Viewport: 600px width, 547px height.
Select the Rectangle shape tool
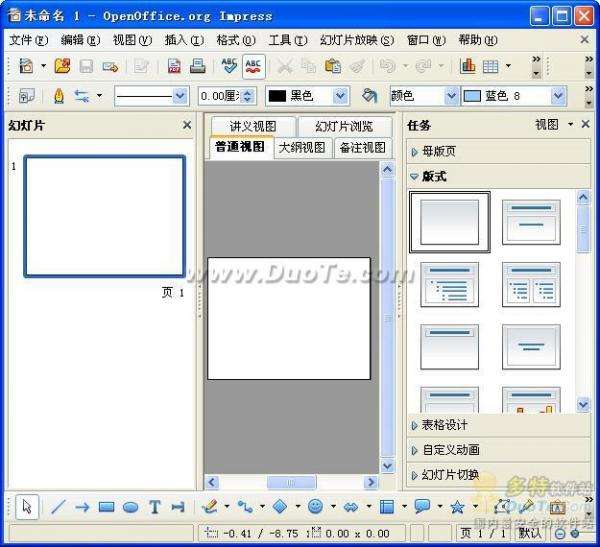pos(107,507)
